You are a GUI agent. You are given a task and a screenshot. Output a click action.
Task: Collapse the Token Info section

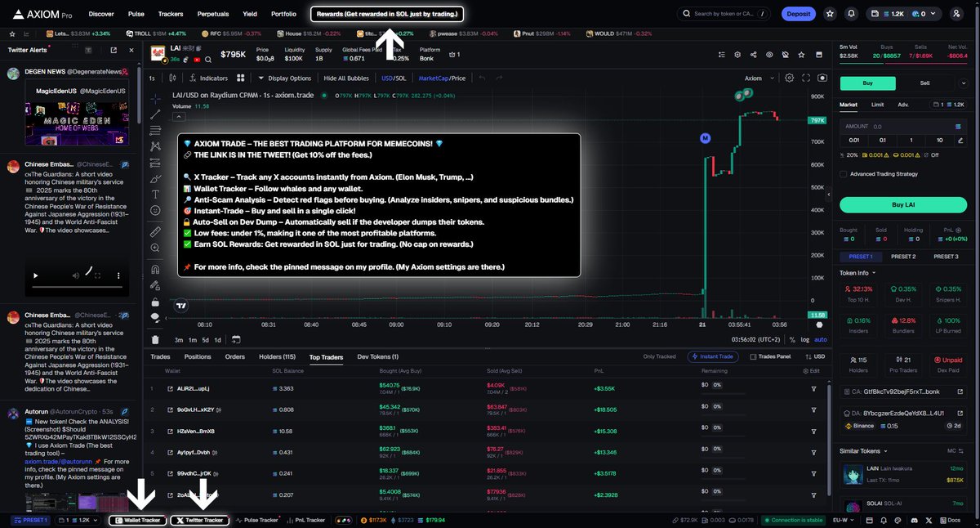coord(857,273)
